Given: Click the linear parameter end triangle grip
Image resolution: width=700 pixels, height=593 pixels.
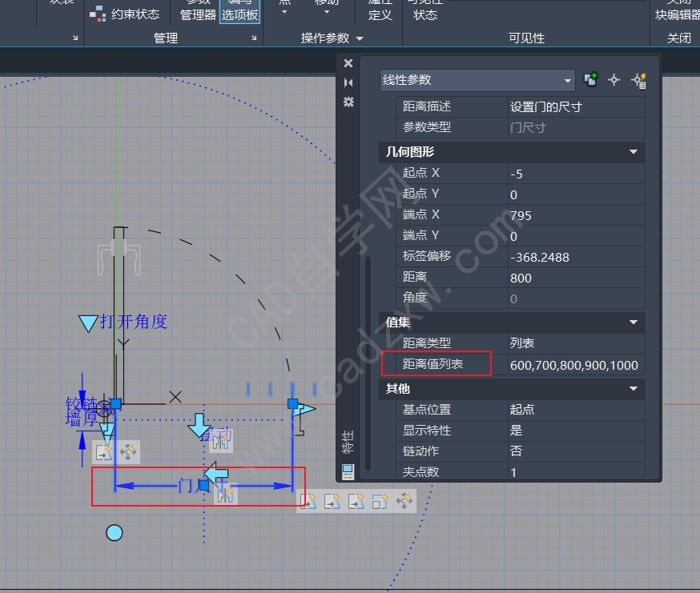Looking at the screenshot, I should 306,409.
